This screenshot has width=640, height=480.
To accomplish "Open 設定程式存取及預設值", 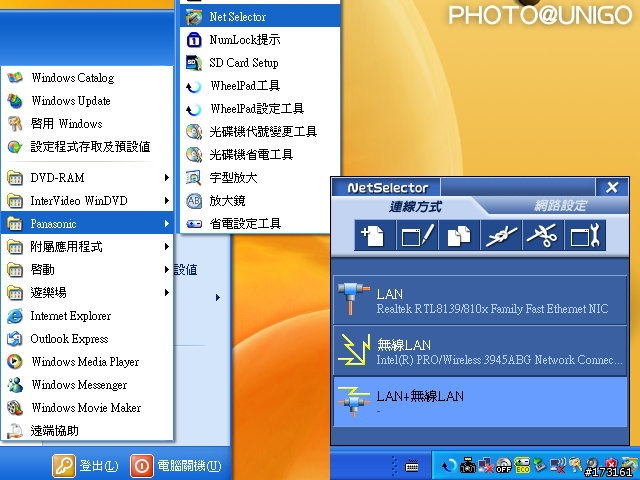I will click(87, 147).
